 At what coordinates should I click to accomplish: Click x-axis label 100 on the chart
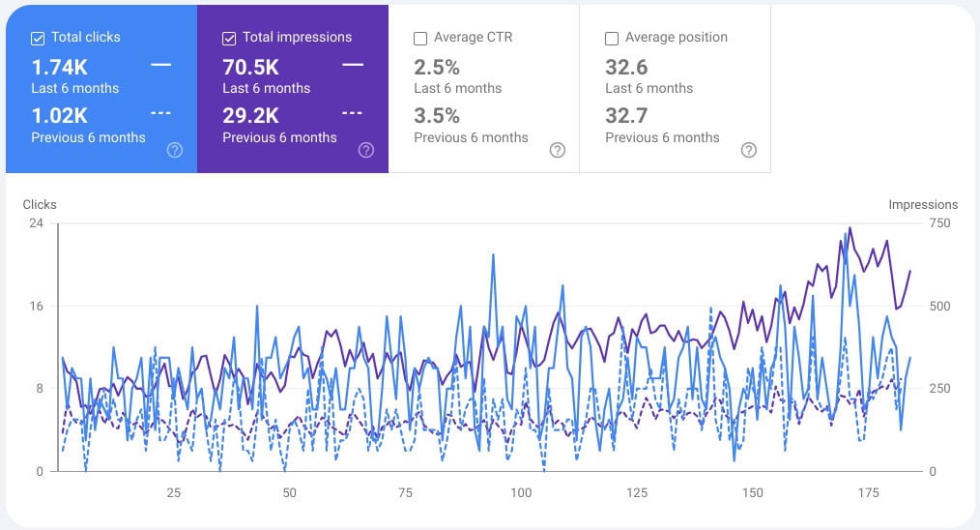coord(521,492)
